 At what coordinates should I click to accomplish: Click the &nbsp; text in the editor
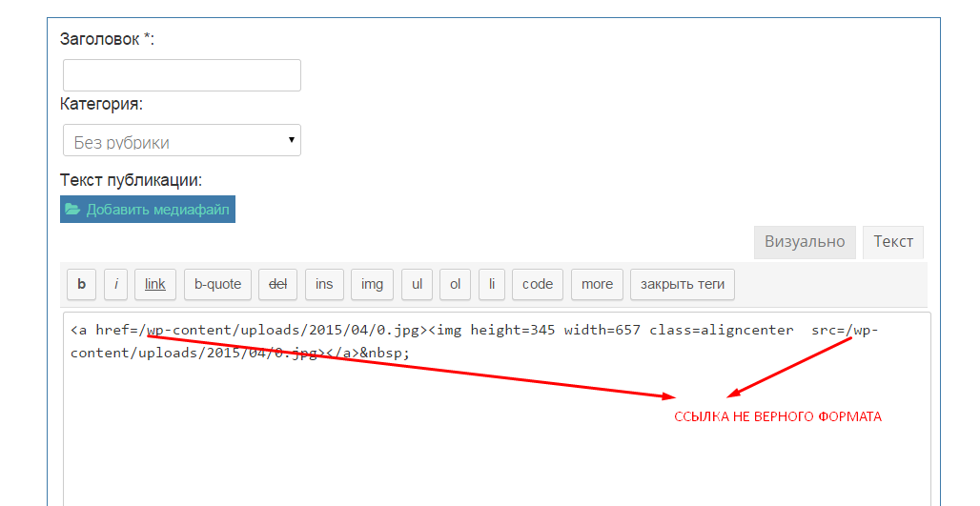click(x=384, y=353)
